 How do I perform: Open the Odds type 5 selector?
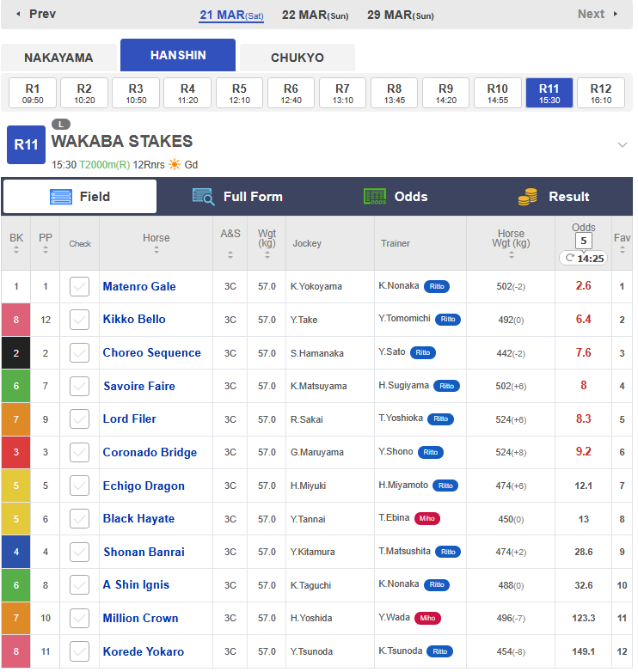click(584, 241)
